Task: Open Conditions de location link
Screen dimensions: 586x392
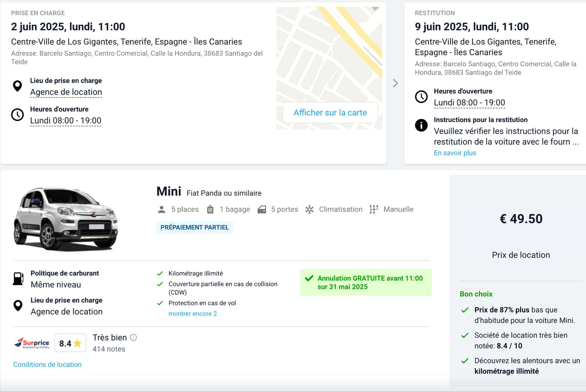Action: click(47, 365)
